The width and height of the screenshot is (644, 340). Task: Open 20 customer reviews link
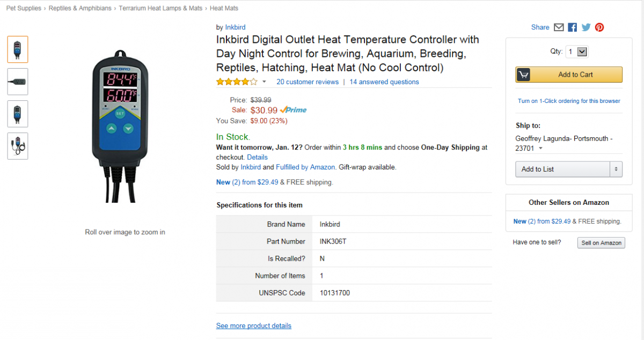[x=308, y=82]
